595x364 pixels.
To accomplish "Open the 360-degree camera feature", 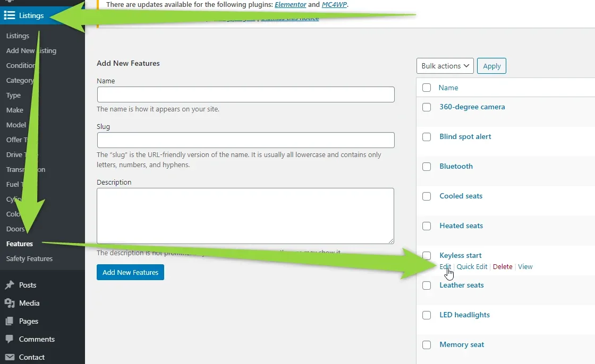I will [472, 107].
